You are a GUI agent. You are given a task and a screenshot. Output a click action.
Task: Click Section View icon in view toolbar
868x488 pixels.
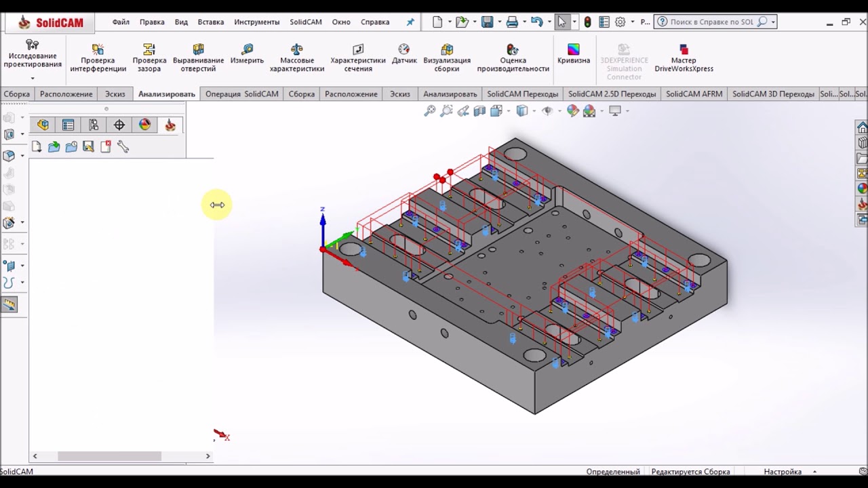pyautogui.click(x=479, y=110)
